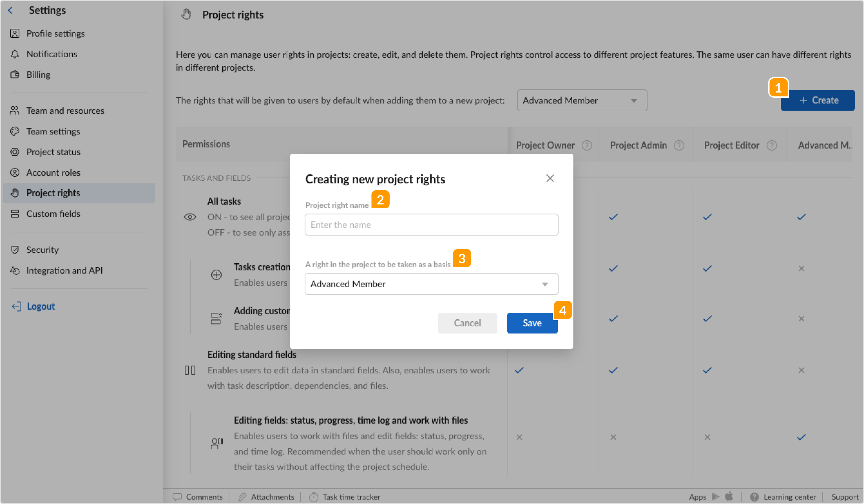Toggle All tasks for Advanced Member

[801, 217]
